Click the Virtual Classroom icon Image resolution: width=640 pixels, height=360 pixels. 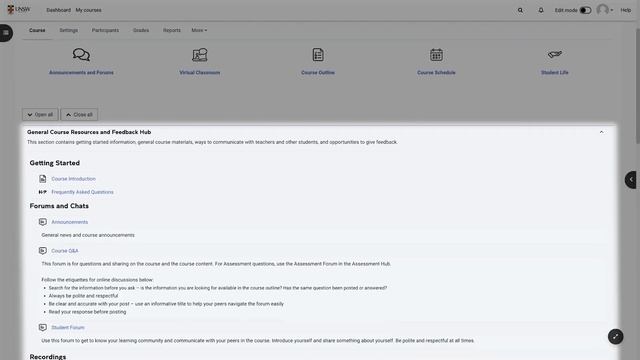200,55
